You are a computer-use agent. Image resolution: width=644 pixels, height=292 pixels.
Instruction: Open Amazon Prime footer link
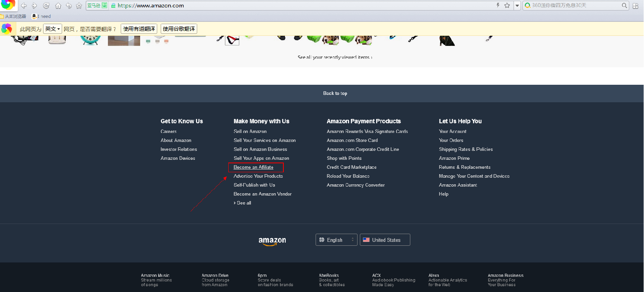pos(454,158)
